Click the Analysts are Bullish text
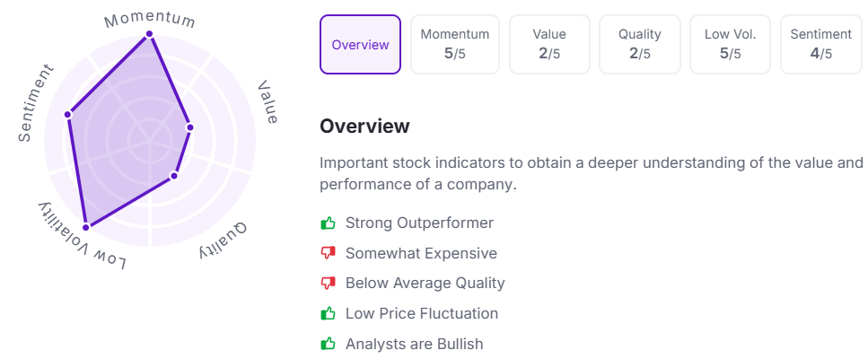 tap(414, 344)
